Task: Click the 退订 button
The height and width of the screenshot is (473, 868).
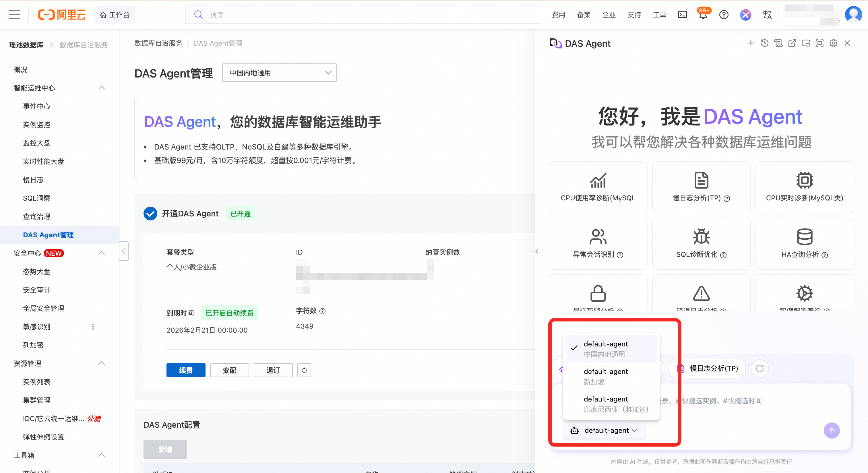Action: point(273,370)
